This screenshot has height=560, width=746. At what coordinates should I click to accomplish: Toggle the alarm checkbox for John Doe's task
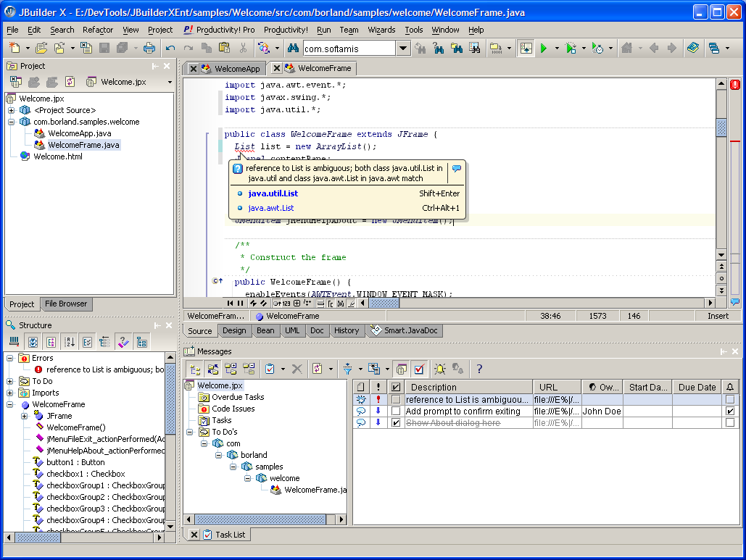click(x=729, y=411)
